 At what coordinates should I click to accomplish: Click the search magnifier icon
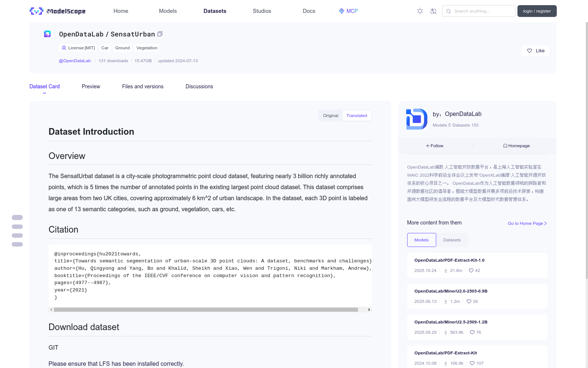tap(448, 11)
